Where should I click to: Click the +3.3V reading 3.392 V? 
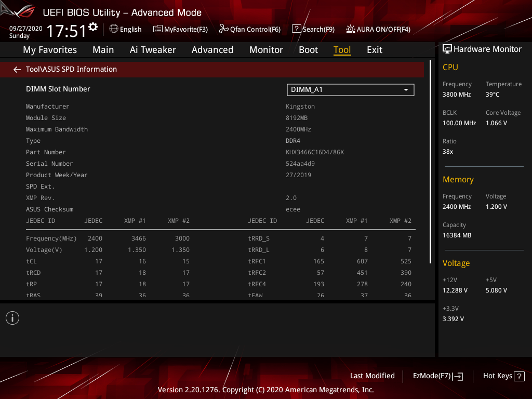click(x=453, y=319)
